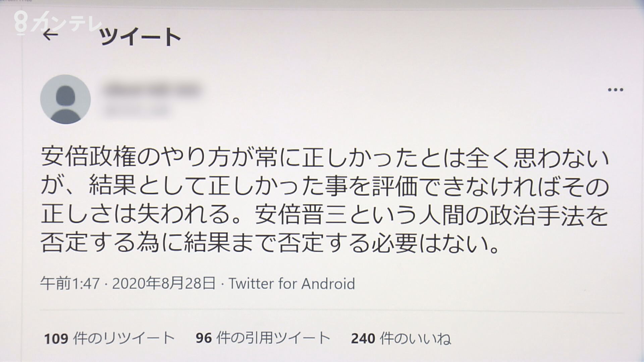View the 240 件のいいね list
This screenshot has height=362, width=644.
click(x=401, y=338)
